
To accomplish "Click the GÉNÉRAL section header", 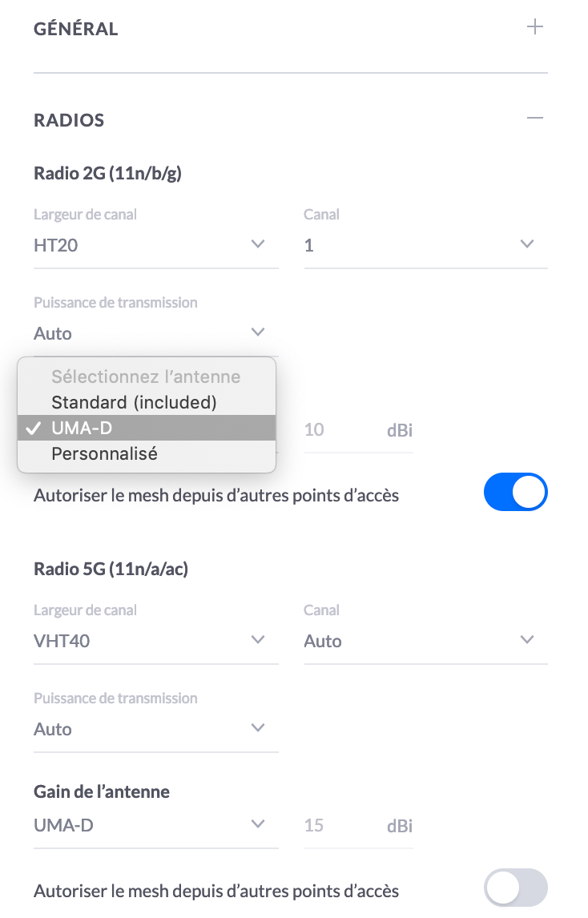I will 75,29.
